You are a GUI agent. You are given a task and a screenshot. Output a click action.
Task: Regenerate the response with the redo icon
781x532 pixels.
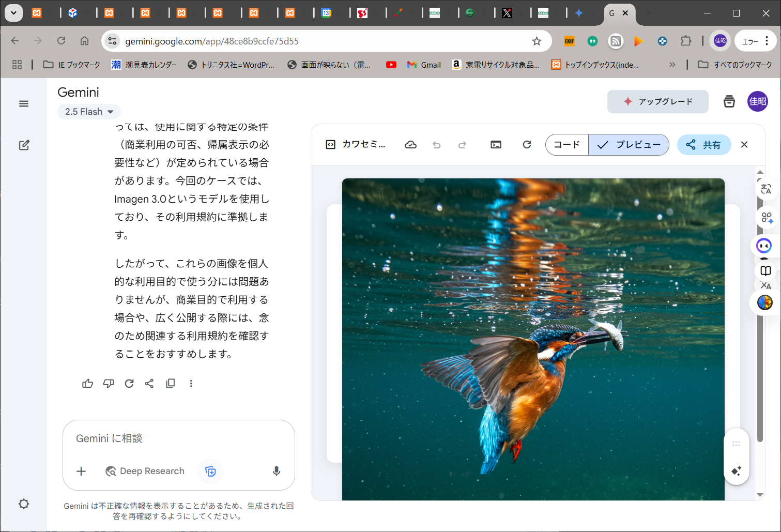[x=129, y=384]
